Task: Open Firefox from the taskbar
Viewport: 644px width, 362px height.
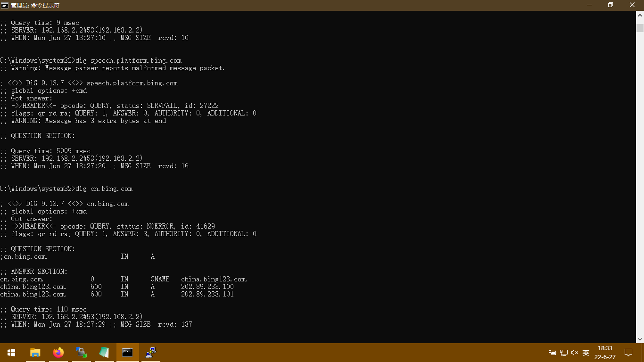Action: (x=58, y=352)
